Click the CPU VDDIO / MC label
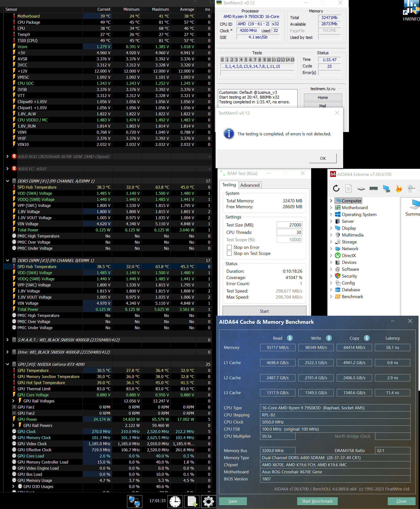Viewport: 420px width, 509px height. (32, 120)
